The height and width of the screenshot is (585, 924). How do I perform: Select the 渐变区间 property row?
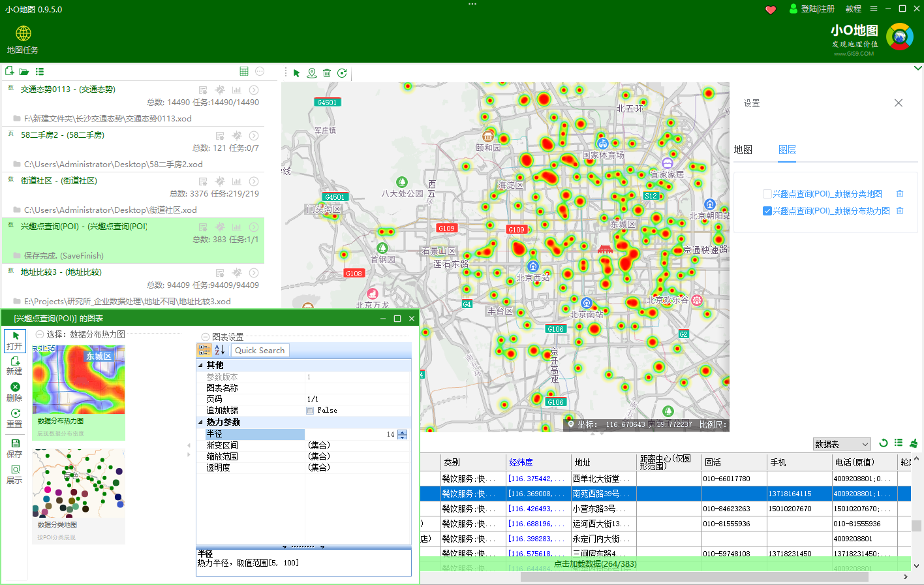coord(304,445)
